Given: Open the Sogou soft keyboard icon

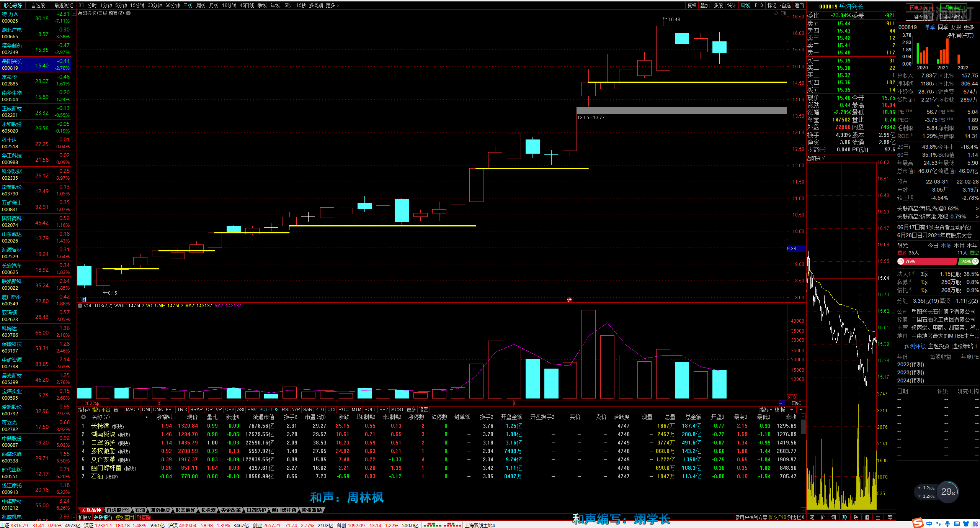Looking at the screenshot, I should click(956, 523).
